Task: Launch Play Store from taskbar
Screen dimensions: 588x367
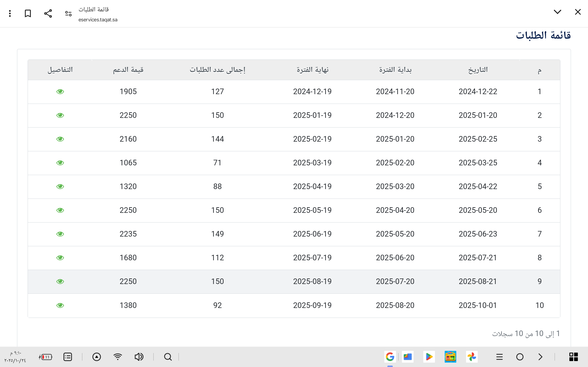Action: pyautogui.click(x=429, y=357)
